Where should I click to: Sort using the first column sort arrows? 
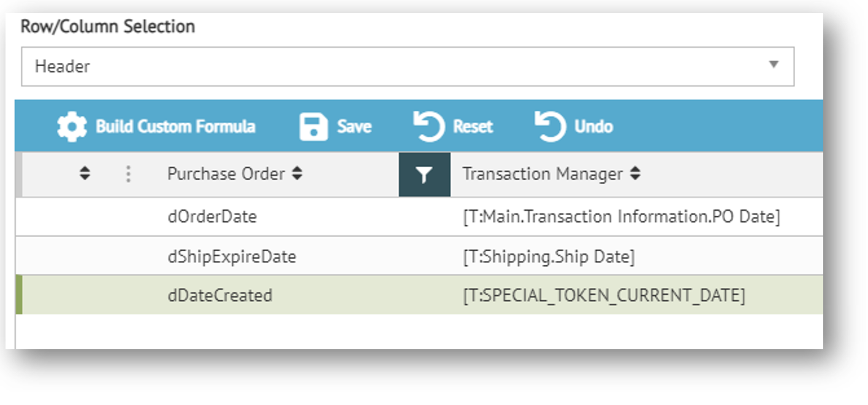point(85,175)
